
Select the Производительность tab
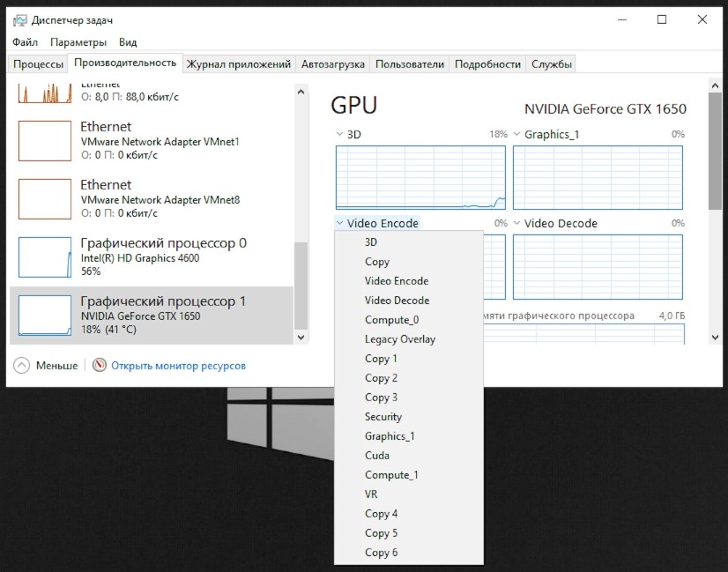click(x=125, y=63)
